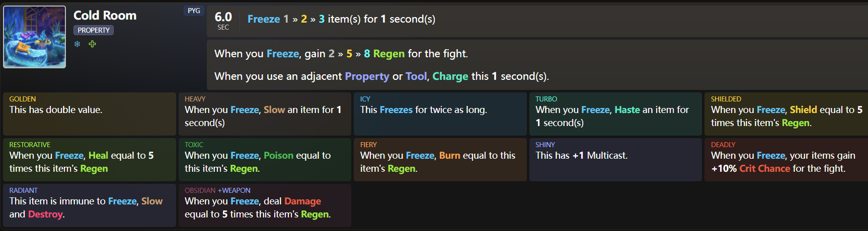Choose the Restorative enchantment card
The height and width of the screenshot is (231, 868).
[90, 159]
